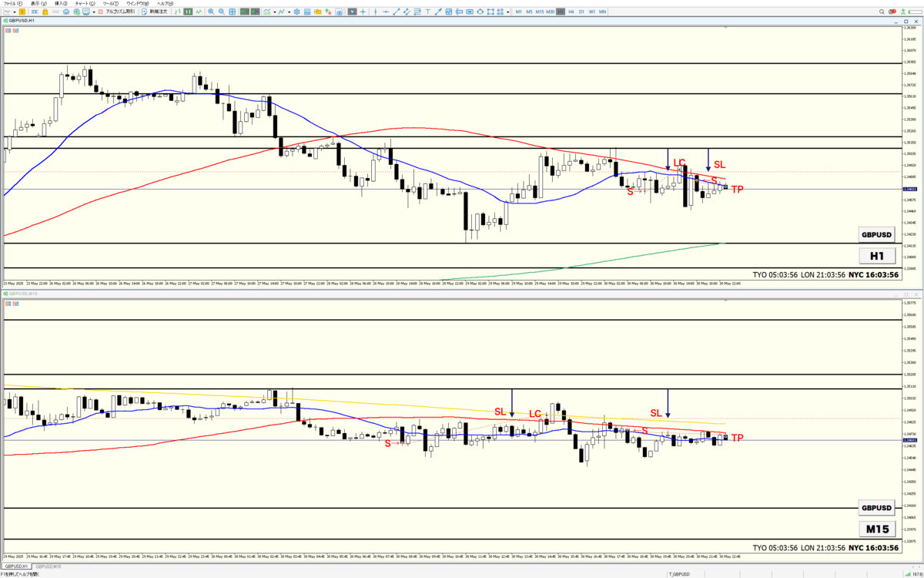Set timeframe to M30
The height and width of the screenshot is (578, 924).
[x=550, y=12]
